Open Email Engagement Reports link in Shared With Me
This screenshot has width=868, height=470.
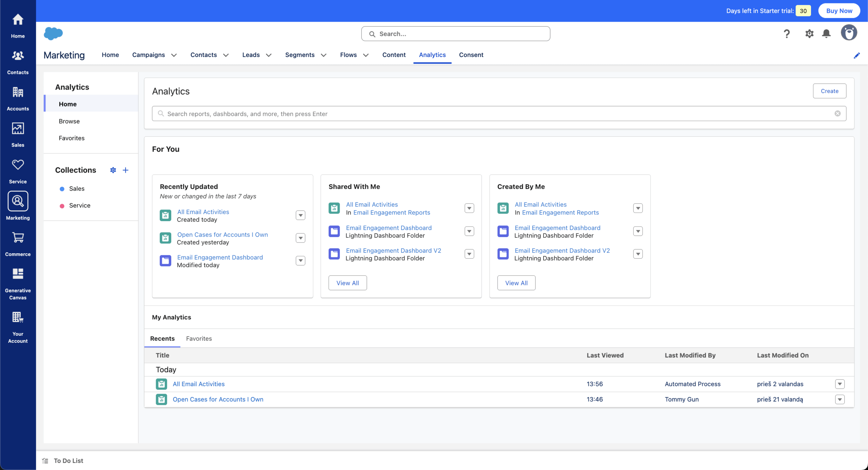[392, 213]
